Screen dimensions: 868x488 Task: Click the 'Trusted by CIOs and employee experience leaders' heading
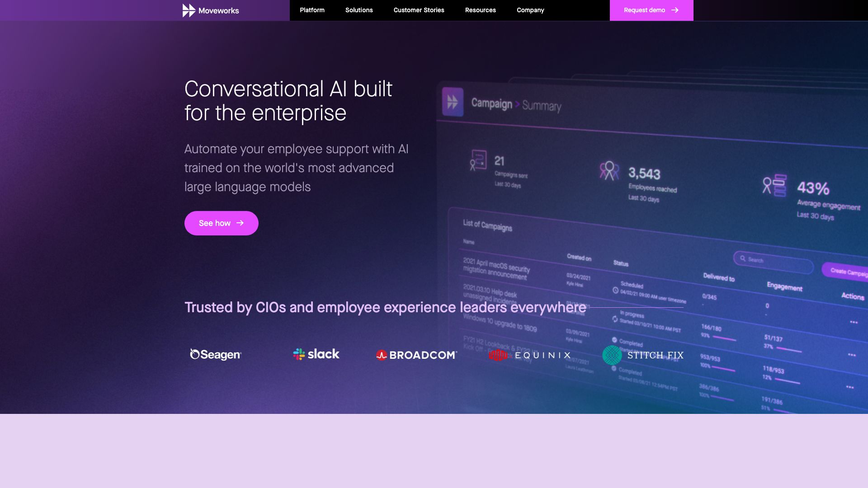click(x=385, y=307)
